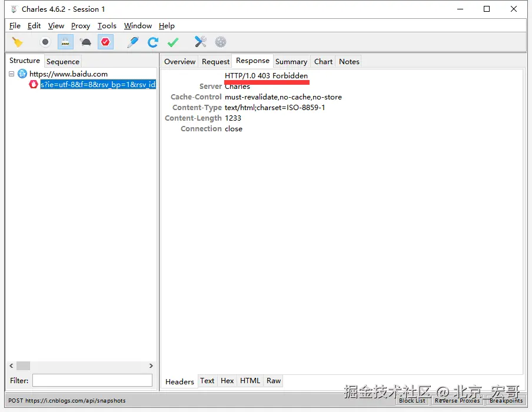Open the Proxy menu

pos(81,26)
